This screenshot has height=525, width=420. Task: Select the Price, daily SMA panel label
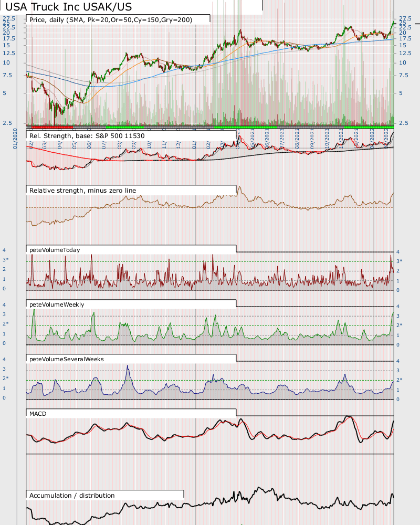(x=111, y=20)
